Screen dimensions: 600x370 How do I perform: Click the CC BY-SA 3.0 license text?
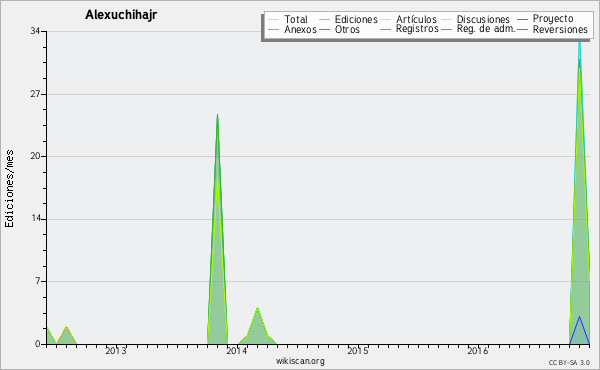(569, 363)
